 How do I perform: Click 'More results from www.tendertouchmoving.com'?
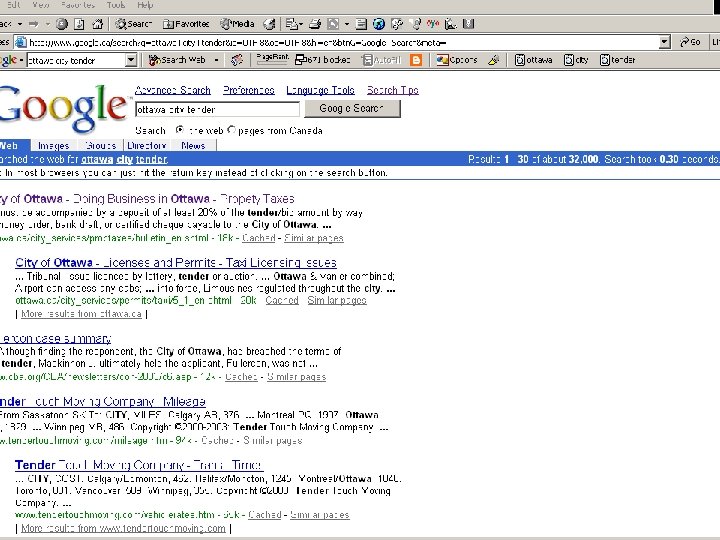pyautogui.click(x=124, y=528)
